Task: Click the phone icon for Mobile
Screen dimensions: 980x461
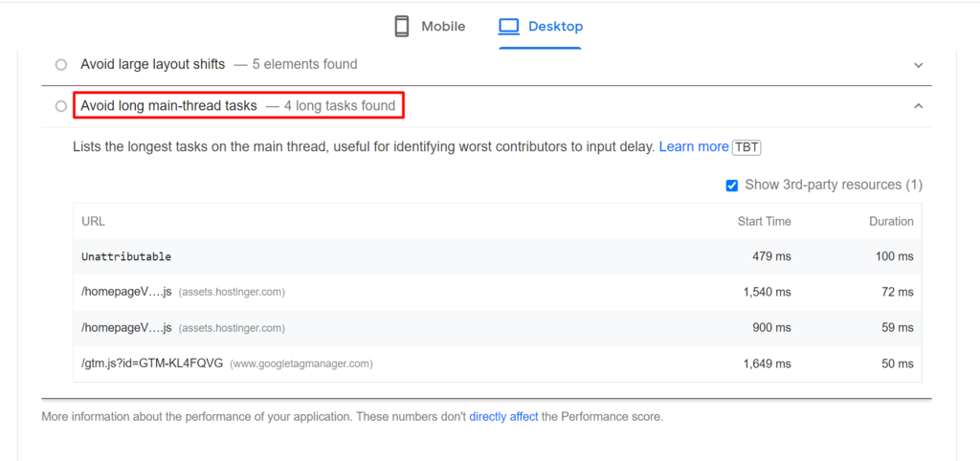Action: (402, 26)
